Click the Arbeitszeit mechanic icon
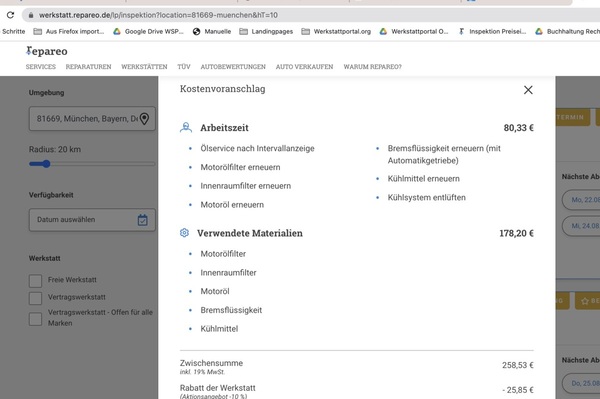 tap(186, 127)
